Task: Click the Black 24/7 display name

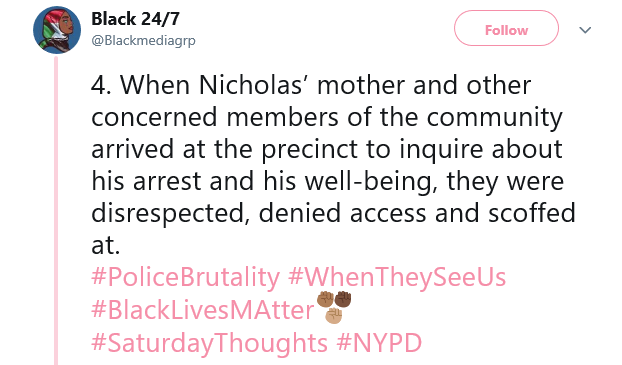Action: click(135, 19)
